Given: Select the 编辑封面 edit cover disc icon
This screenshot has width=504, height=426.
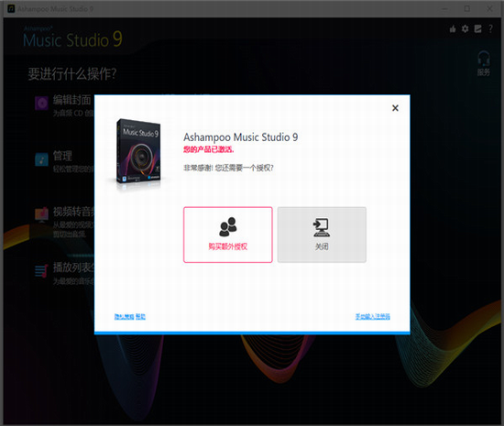Looking at the screenshot, I should click(x=41, y=104).
